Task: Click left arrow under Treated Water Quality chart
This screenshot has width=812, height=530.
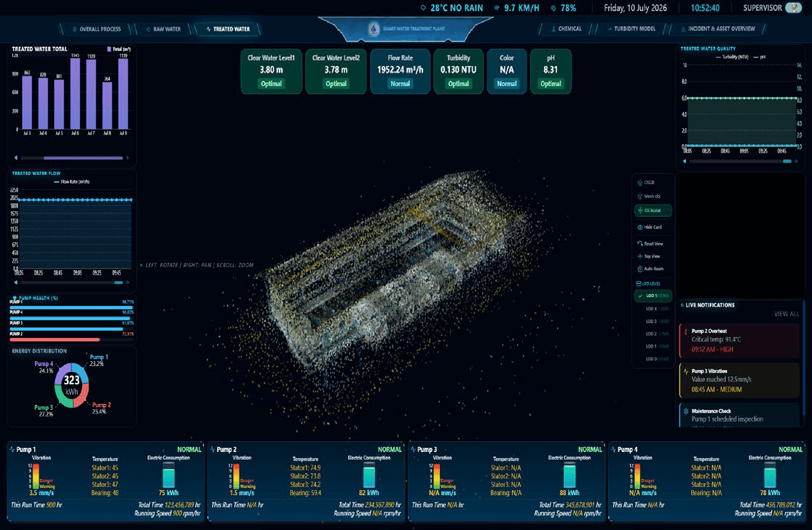Action: click(x=685, y=162)
